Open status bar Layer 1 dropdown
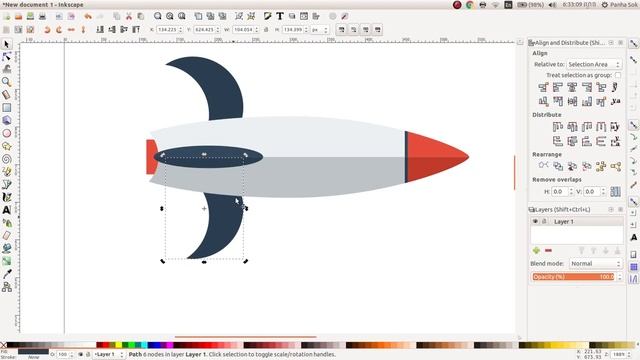Image resolution: width=640 pixels, height=360 pixels. coord(109,354)
